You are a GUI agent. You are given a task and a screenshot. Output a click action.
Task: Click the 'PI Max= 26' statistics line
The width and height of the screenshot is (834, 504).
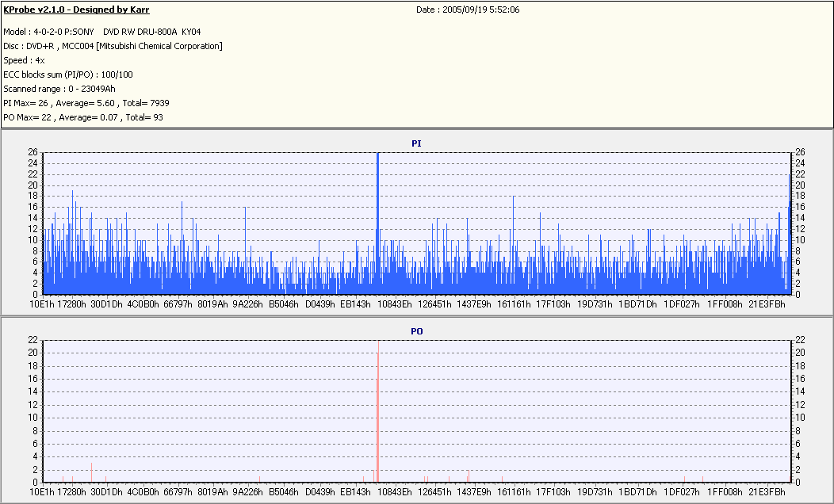pos(86,103)
